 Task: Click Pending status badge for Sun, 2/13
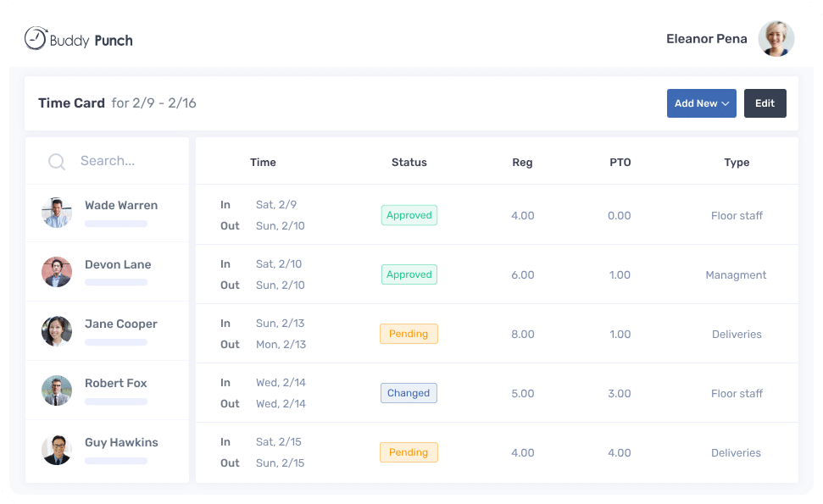click(x=409, y=334)
